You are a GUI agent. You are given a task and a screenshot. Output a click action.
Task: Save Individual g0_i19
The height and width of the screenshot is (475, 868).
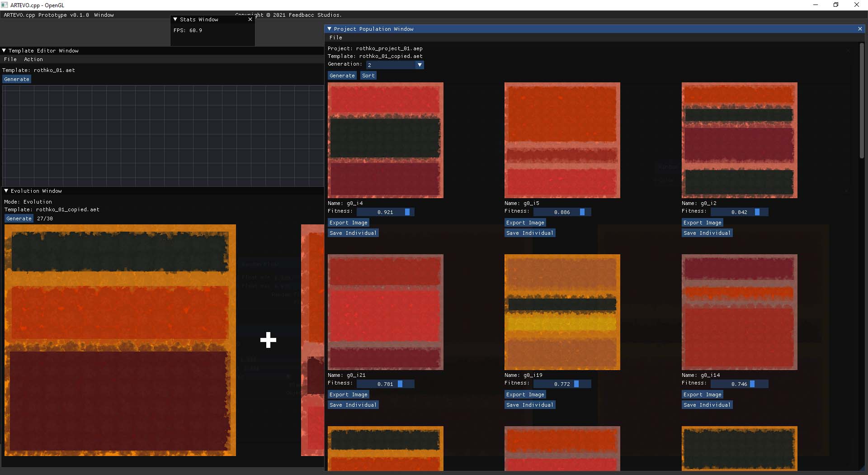pyautogui.click(x=530, y=405)
